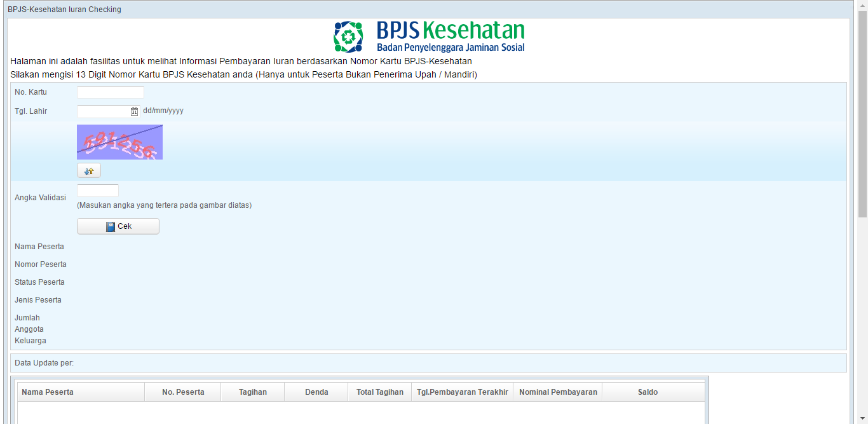Click the Denda column header
The height and width of the screenshot is (424, 868).
click(x=316, y=392)
